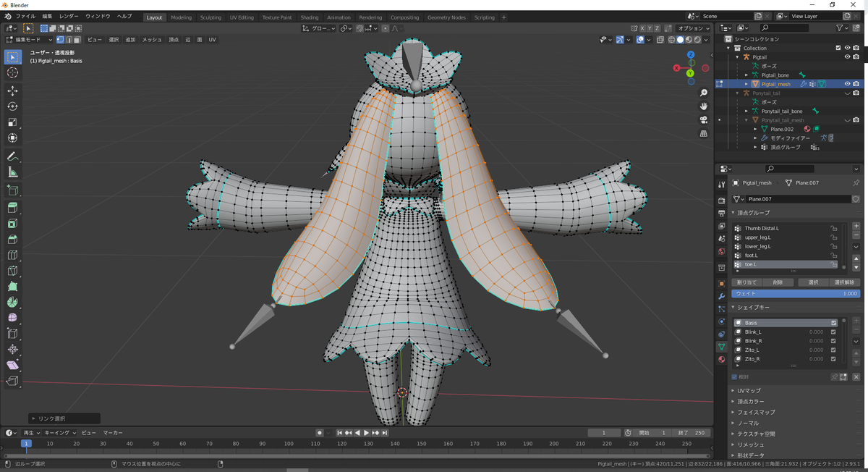Image resolution: width=868 pixels, height=472 pixels.
Task: Open the edit mode selector dropdown
Action: coord(28,40)
